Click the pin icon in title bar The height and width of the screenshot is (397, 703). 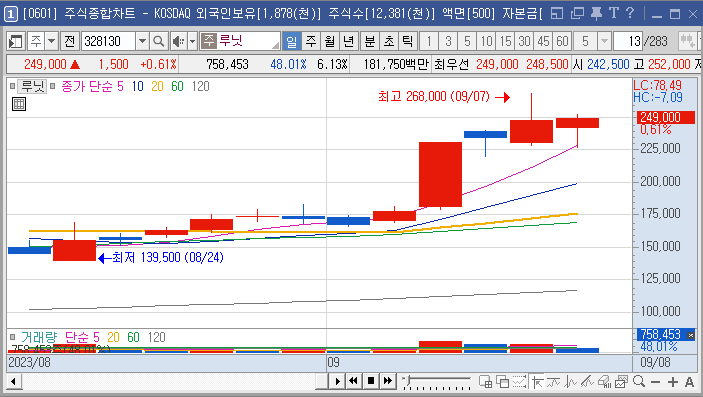click(596, 13)
